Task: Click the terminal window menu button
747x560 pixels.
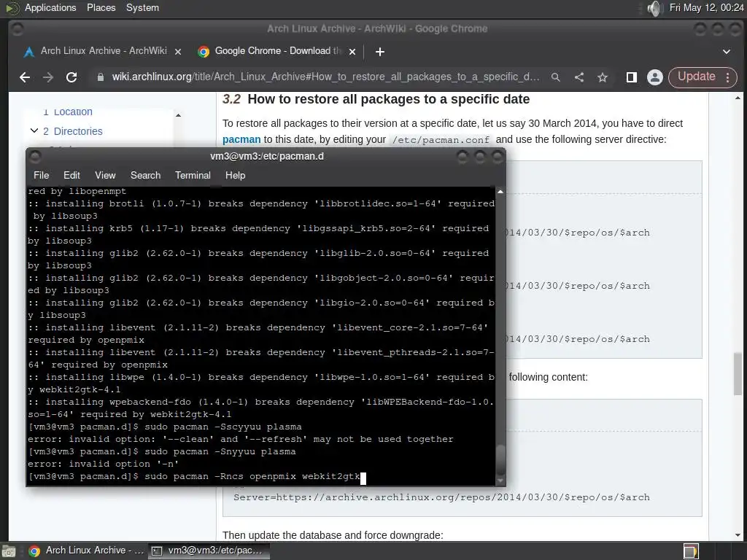Action: (x=36, y=156)
